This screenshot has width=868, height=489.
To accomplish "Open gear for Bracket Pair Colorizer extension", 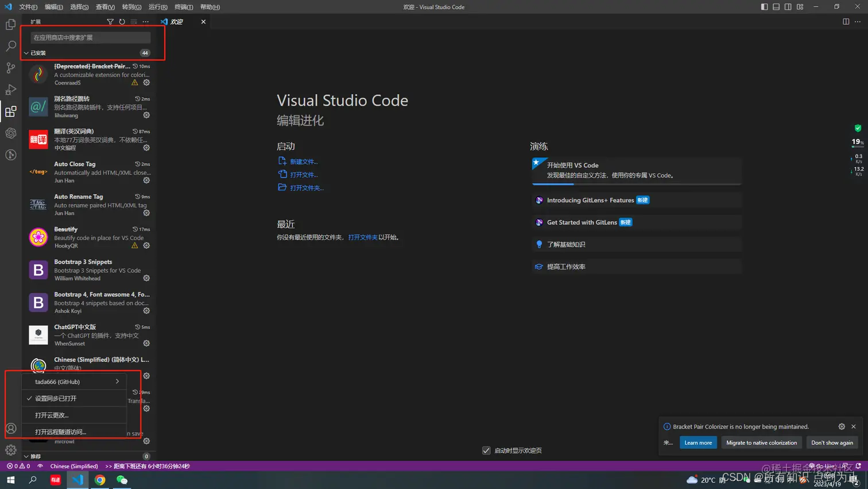I will (146, 83).
